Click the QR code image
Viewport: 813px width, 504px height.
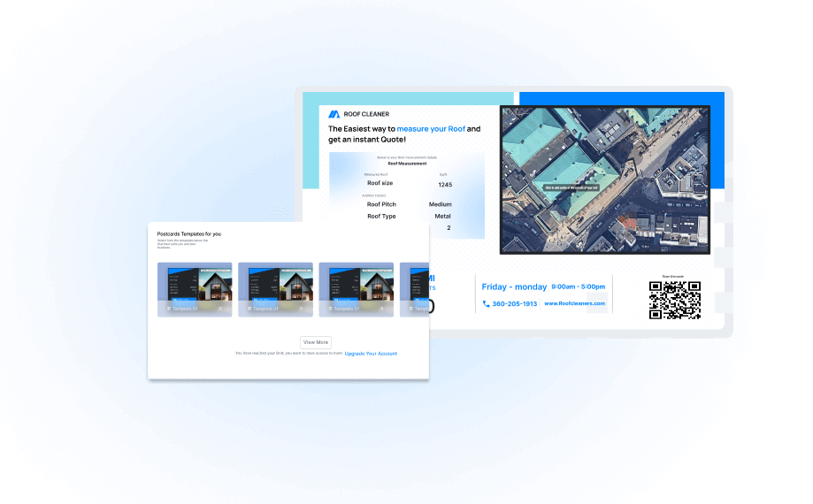(674, 300)
